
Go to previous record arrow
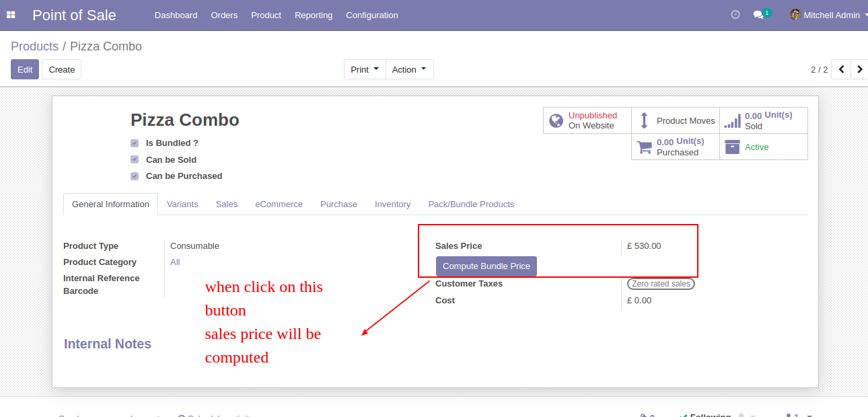tap(841, 69)
